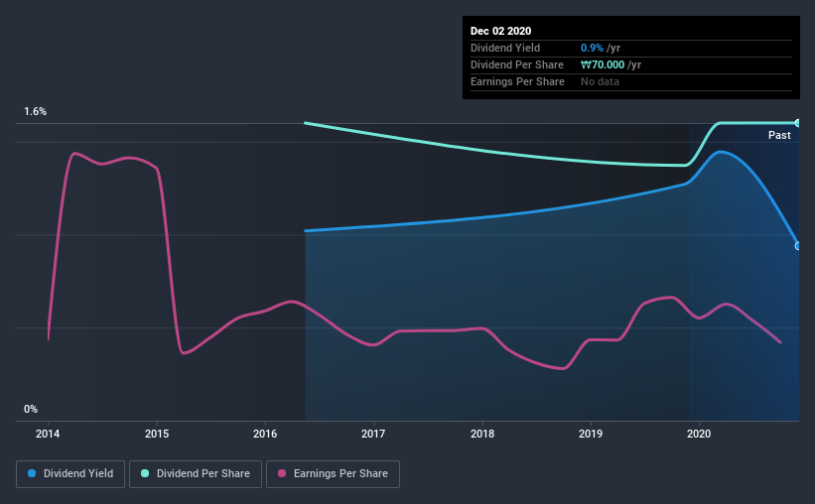Click the Past label on chart

click(x=779, y=135)
